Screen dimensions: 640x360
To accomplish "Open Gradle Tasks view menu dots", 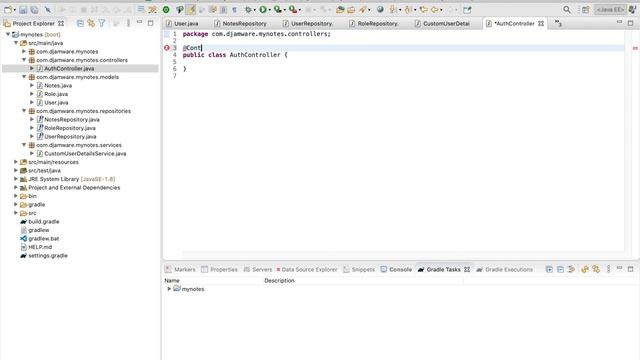I will (x=608, y=269).
